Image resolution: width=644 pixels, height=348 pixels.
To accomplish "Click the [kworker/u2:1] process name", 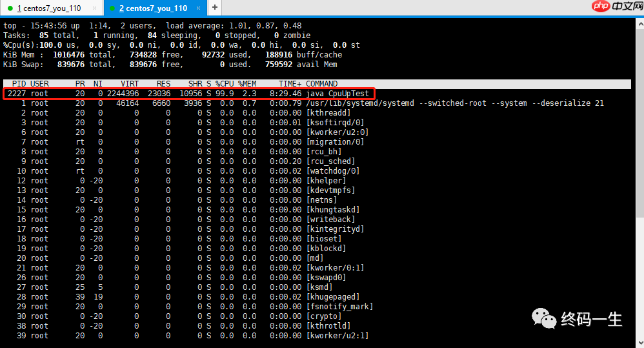I will (337, 336).
